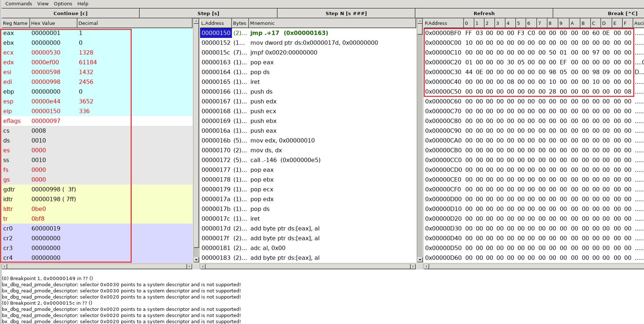Select the edx register value 0000ef00
The width and height of the screenshot is (644, 324).
[45, 62]
